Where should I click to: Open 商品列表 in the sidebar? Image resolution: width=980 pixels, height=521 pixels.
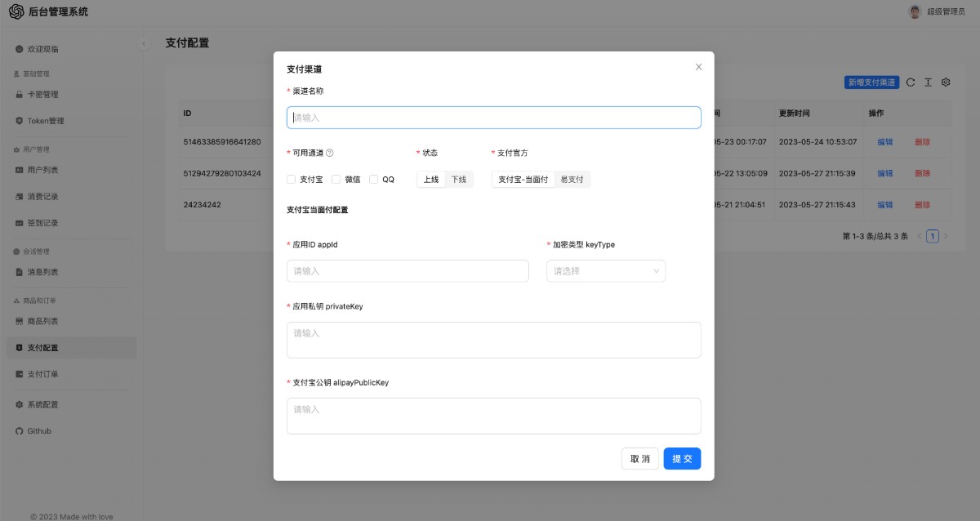click(42, 321)
